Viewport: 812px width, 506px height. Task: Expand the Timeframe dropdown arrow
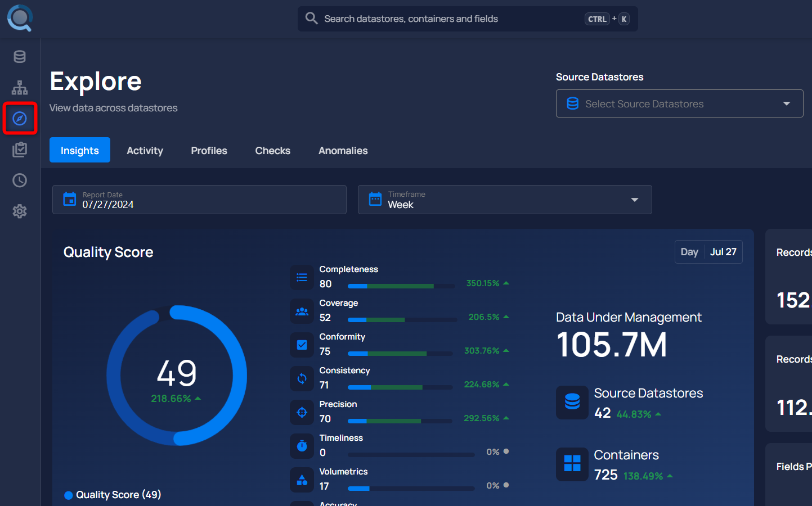pos(635,200)
